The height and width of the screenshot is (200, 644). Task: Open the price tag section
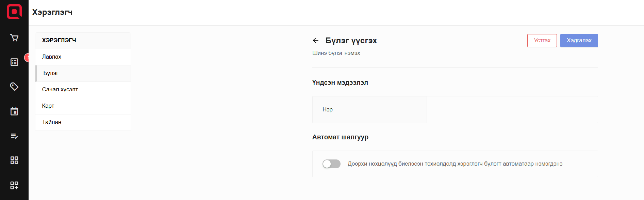[x=14, y=87]
